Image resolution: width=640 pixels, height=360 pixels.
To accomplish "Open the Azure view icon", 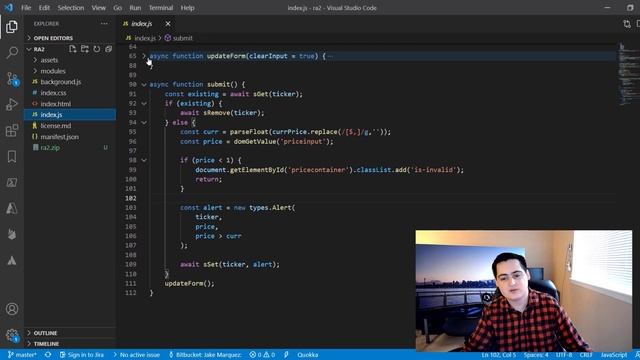I will (x=12, y=209).
